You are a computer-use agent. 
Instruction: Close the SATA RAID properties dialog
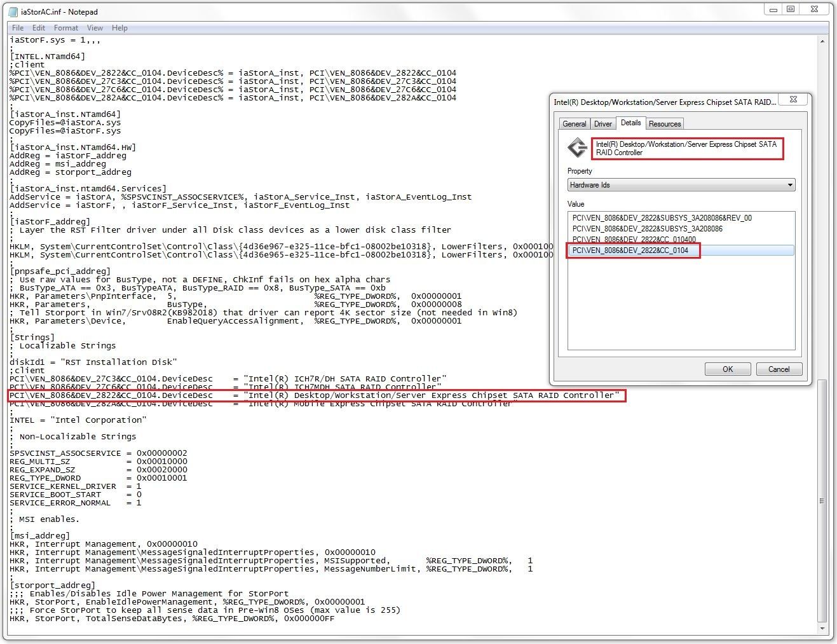794,99
